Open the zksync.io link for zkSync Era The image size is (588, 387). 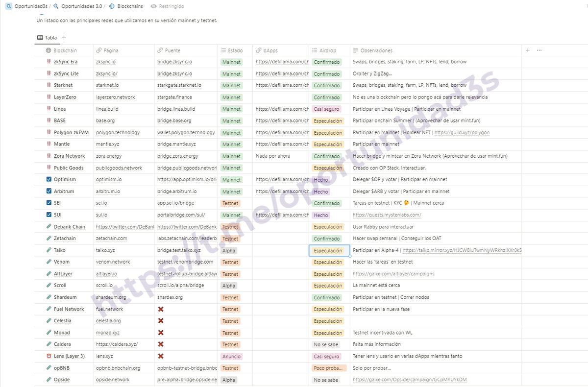(x=106, y=62)
